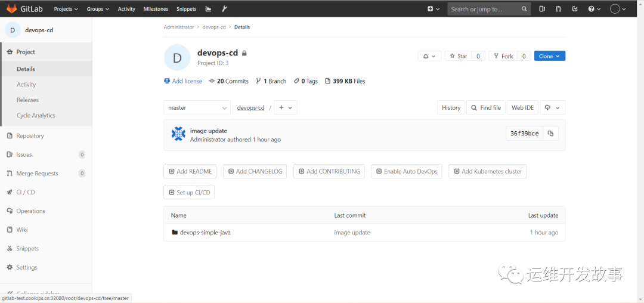
Task: Open commit hash 36f39bce
Action: [525, 134]
